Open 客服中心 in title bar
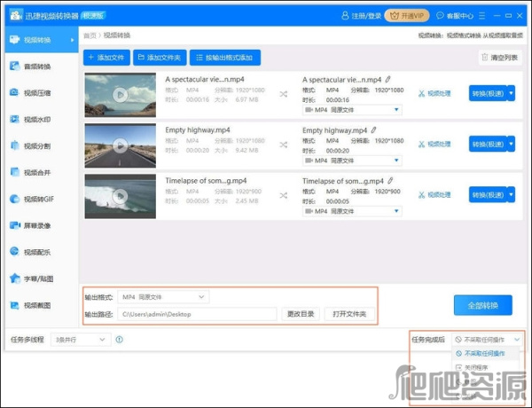The image size is (532, 408). (455, 16)
